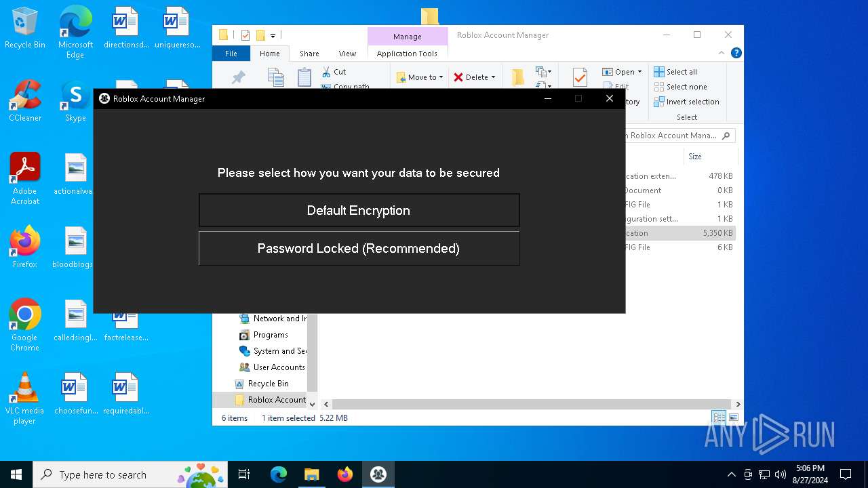
Task: Choose Default Encryption option
Action: coord(359,210)
